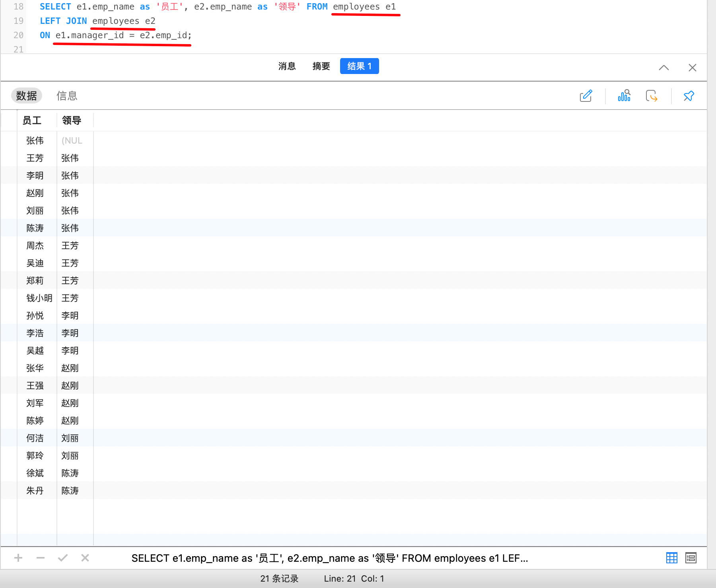716x588 pixels.
Task: Click the 员工 column header
Action: click(37, 121)
